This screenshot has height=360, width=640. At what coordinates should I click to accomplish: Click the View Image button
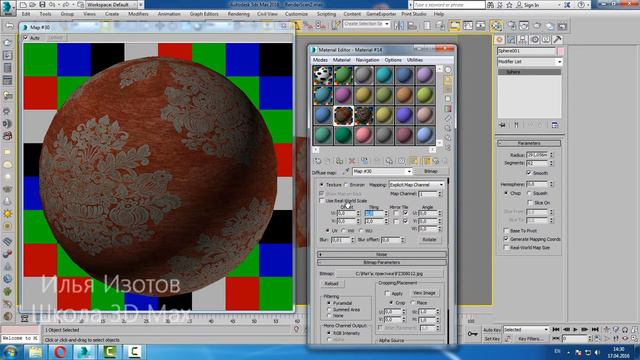click(x=424, y=293)
